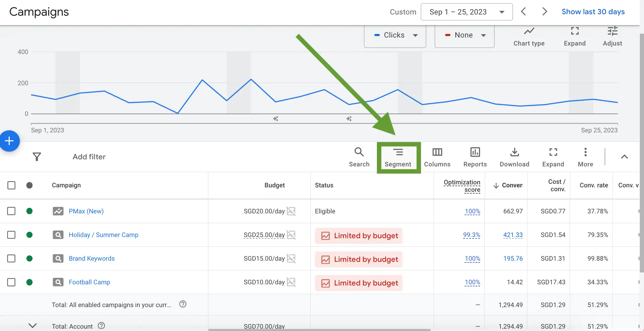Open the More options menu
Viewport: 644px width, 331px height.
click(585, 157)
